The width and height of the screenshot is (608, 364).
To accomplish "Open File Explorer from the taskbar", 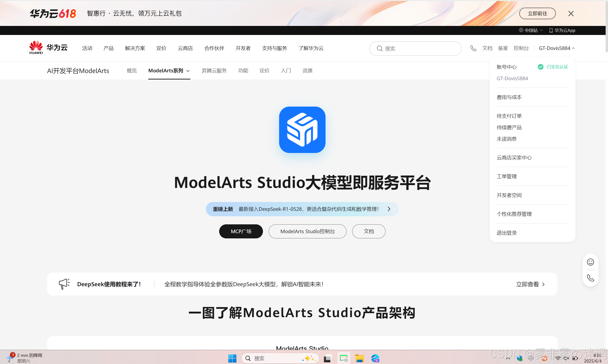I will (x=359, y=358).
